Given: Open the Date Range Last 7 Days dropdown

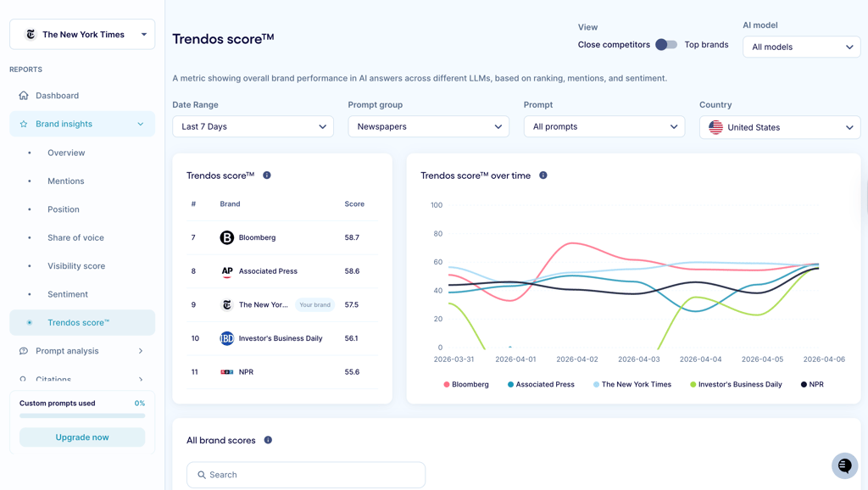Looking at the screenshot, I should (x=253, y=127).
